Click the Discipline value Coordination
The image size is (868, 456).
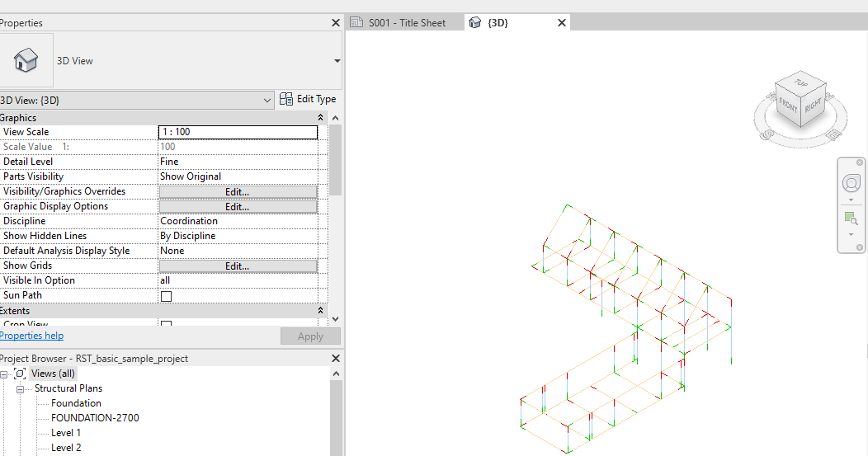pos(238,221)
